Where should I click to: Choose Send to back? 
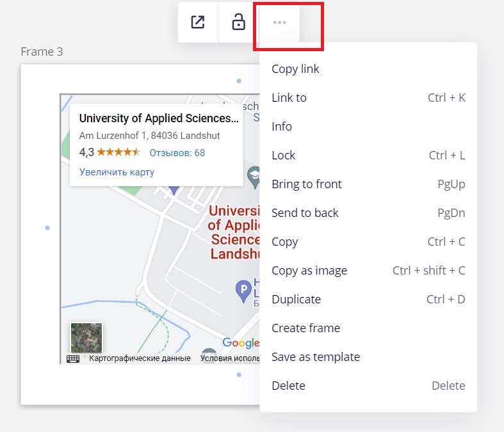pos(368,213)
